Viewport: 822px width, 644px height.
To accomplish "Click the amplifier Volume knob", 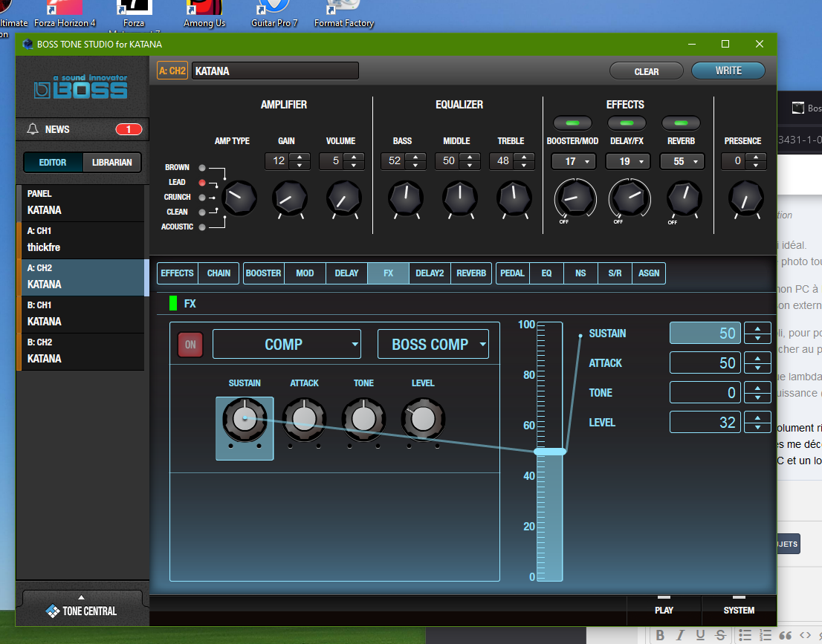I will [x=344, y=198].
